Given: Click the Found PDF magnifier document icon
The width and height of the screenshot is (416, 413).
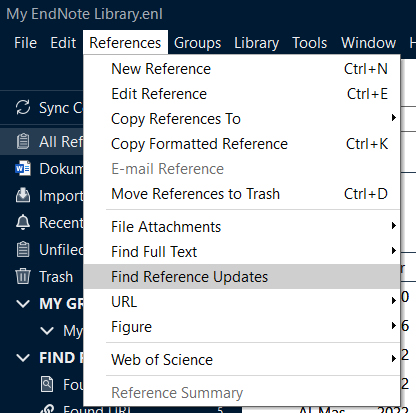Looking at the screenshot, I should point(47,384).
